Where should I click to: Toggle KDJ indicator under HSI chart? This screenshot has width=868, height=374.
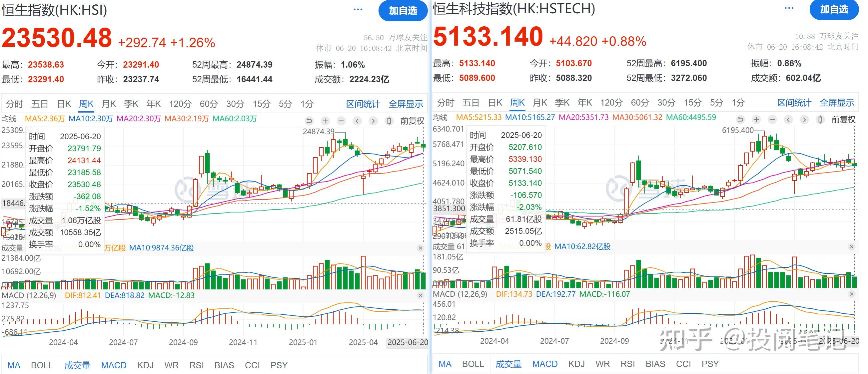pos(145,365)
